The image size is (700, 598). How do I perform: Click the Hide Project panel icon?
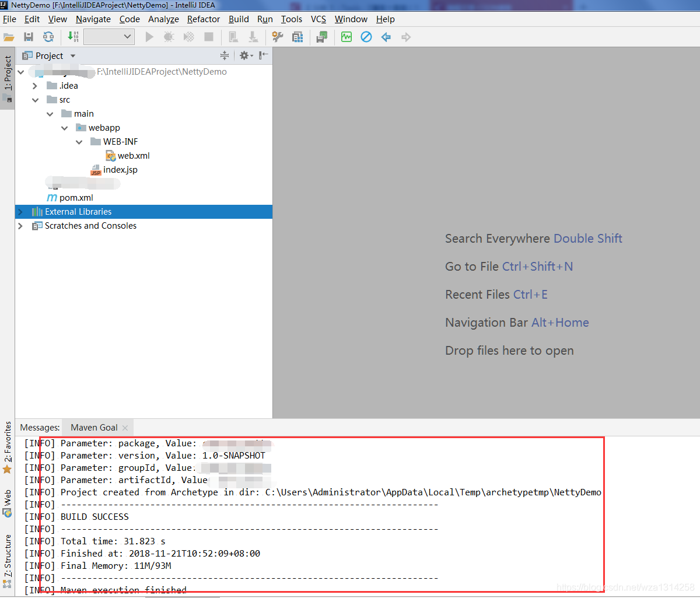point(262,55)
